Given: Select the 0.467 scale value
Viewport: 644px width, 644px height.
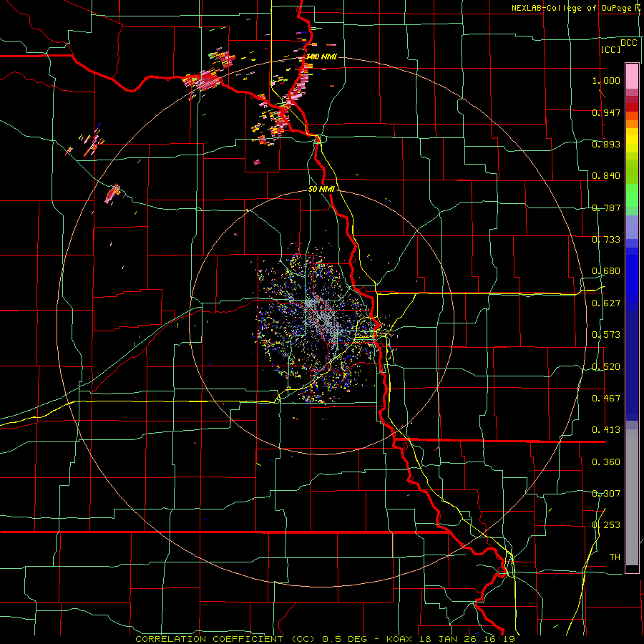Looking at the screenshot, I should pos(606,399).
